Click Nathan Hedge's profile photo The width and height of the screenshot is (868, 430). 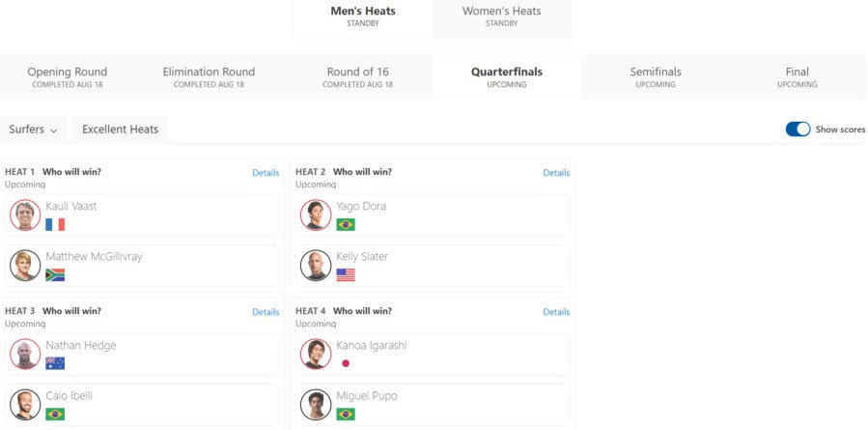tap(25, 354)
